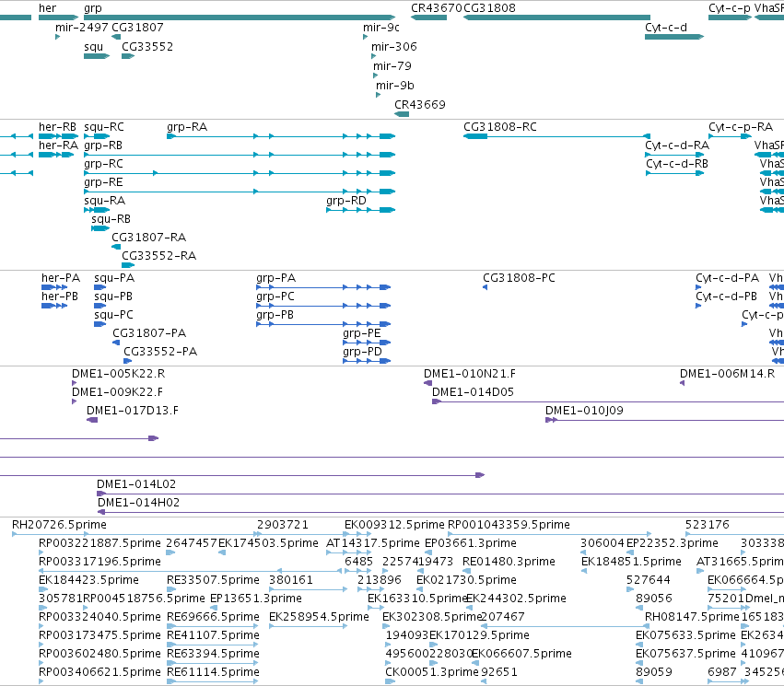Select the grp-PD protein label
The width and height of the screenshot is (784, 686).
362,352
